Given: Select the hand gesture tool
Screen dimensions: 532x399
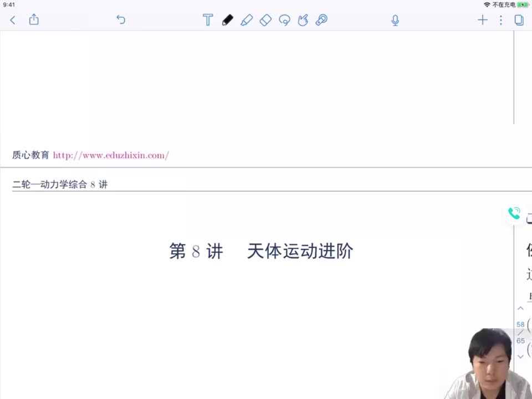Looking at the screenshot, I should click(x=303, y=20).
